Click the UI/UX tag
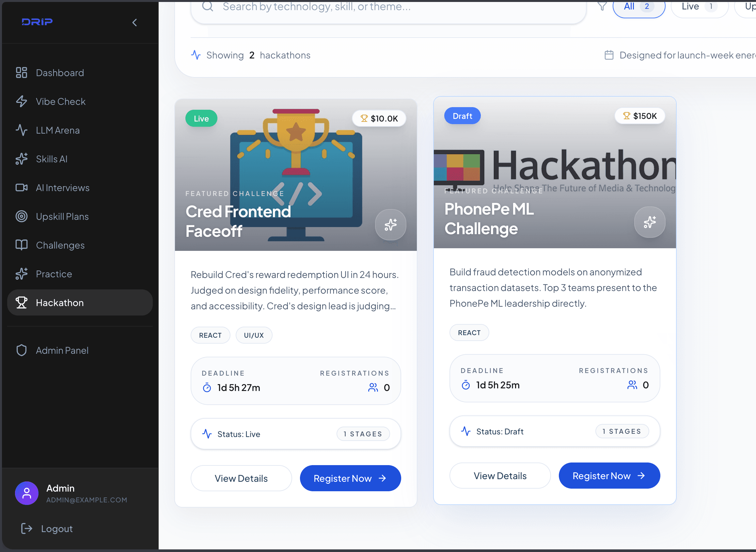Viewport: 756px width, 552px height. [x=254, y=335]
